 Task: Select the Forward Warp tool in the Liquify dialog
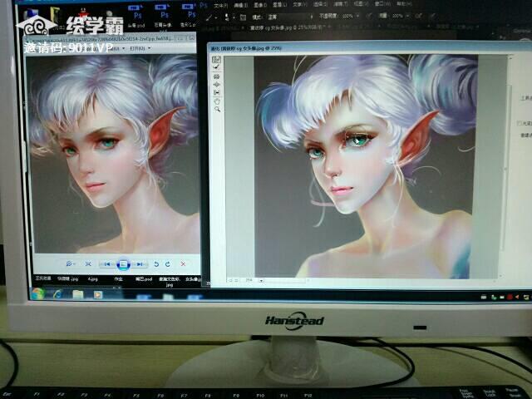(216, 59)
